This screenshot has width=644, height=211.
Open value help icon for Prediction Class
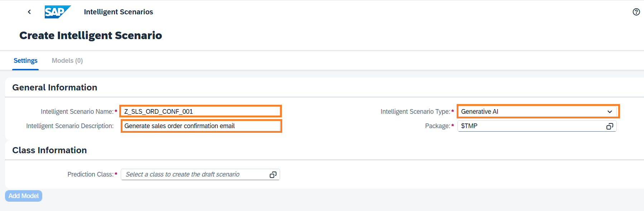(273, 175)
